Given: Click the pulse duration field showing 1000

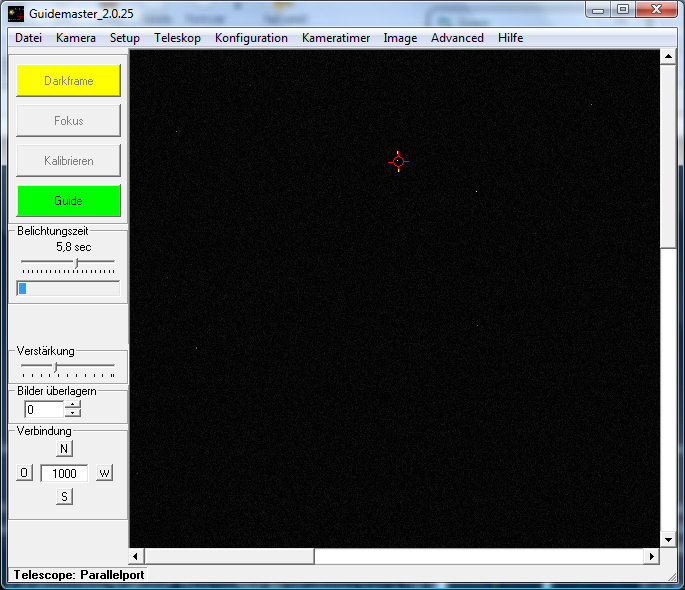Looking at the screenshot, I should pyautogui.click(x=64, y=473).
